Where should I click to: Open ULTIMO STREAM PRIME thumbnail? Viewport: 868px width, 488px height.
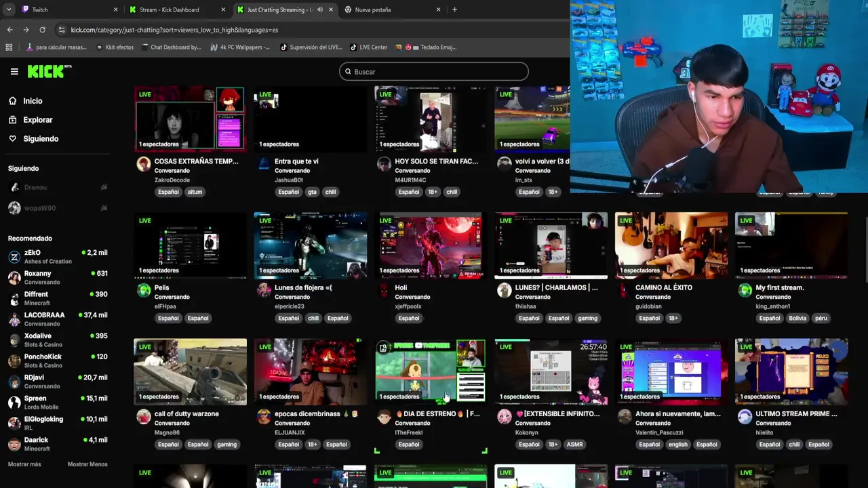[x=791, y=371]
